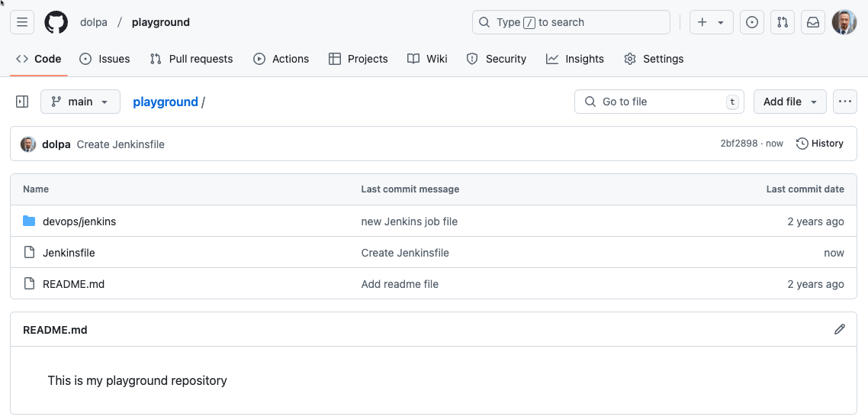This screenshot has height=420, width=868.
Task: Switch to the Insights tab
Action: coord(575,59)
